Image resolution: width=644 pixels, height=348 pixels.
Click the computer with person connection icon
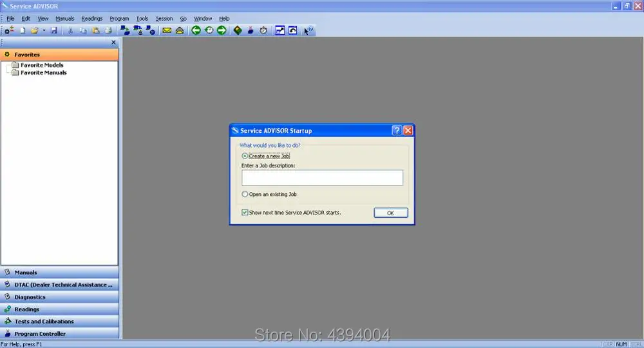[x=138, y=30]
